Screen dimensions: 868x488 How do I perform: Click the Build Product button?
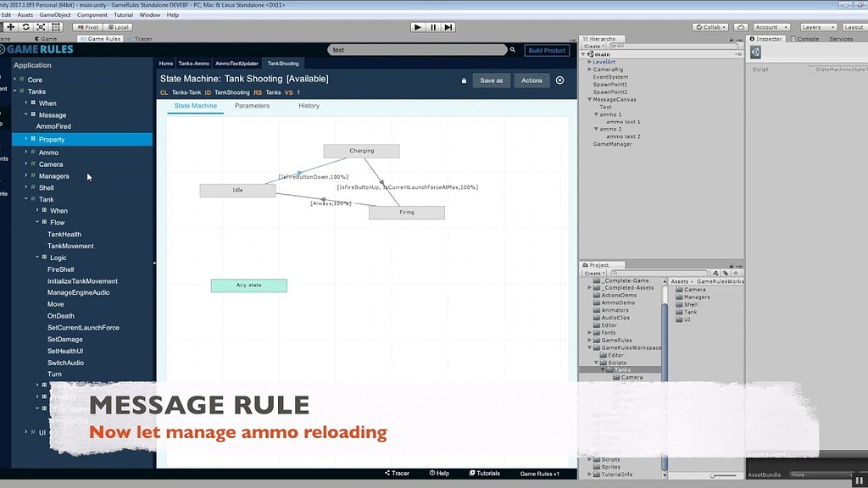(547, 50)
